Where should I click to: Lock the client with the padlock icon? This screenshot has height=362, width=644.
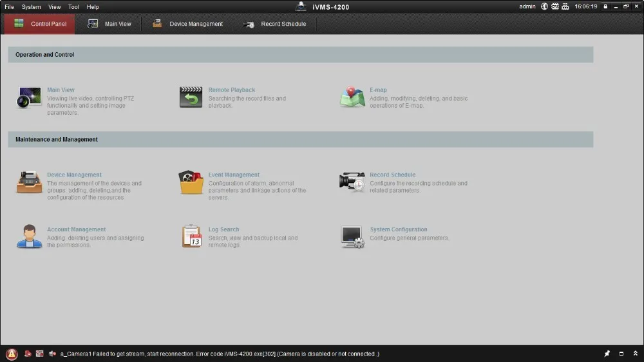pos(605,6)
